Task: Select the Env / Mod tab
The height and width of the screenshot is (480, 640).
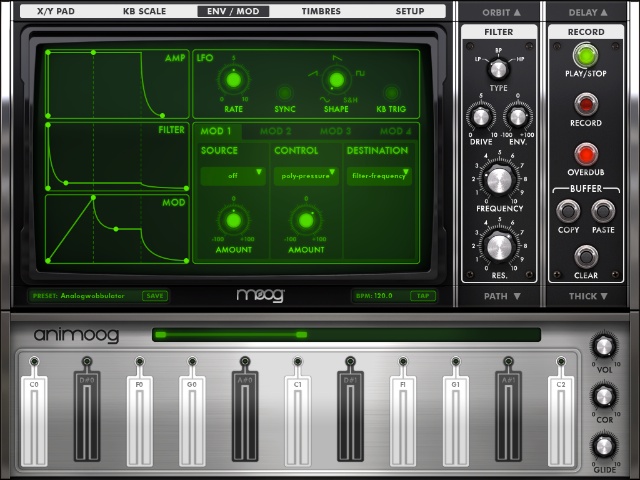Action: 233,11
